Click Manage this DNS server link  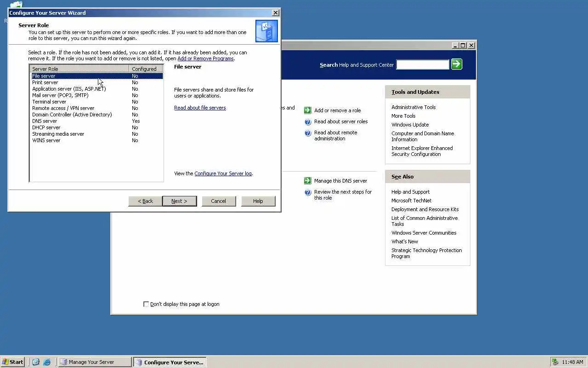340,181
